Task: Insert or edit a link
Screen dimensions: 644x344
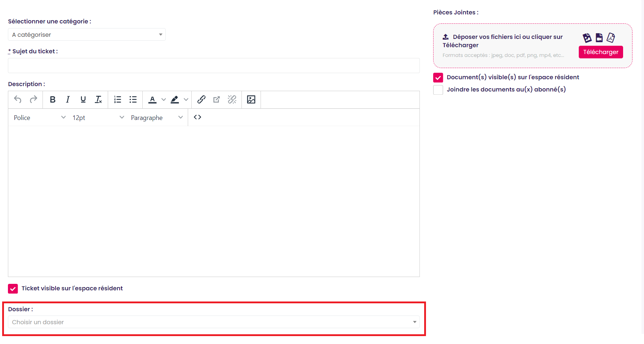Action: tap(201, 99)
